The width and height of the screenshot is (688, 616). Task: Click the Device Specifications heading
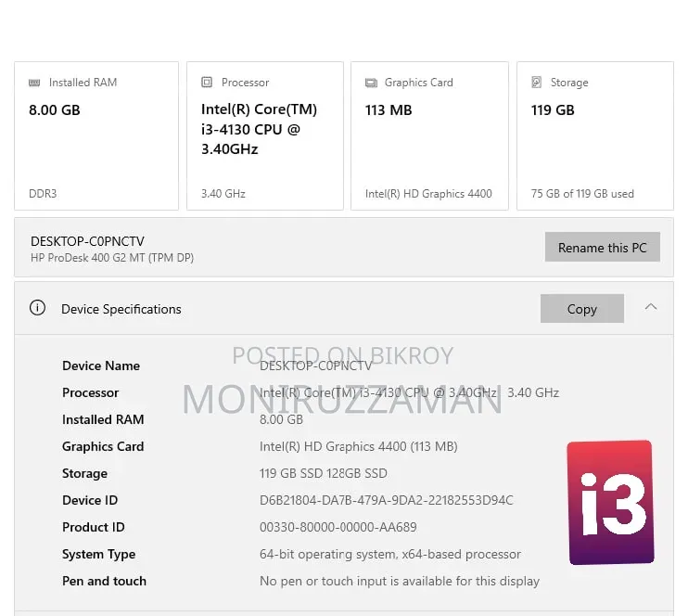(x=121, y=309)
